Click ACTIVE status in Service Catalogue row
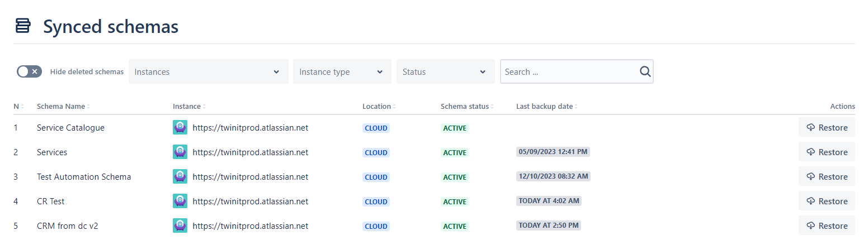The height and width of the screenshot is (240, 868). [x=455, y=128]
